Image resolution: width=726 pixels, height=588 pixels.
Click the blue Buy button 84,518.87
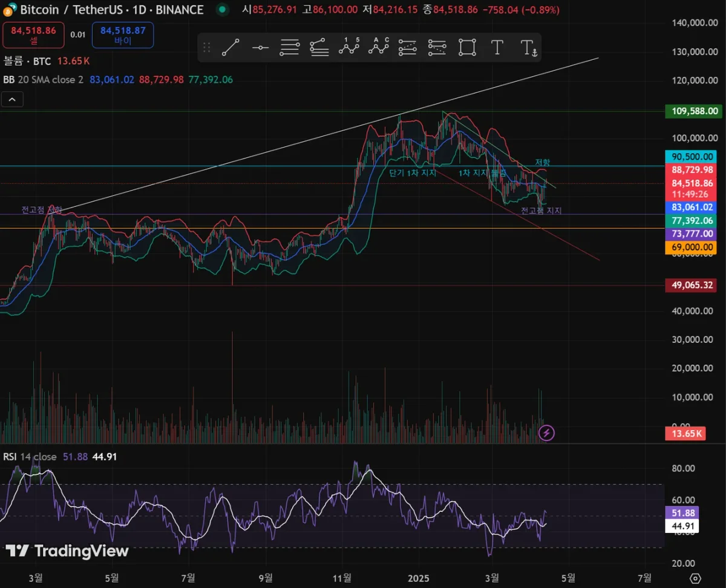pos(123,35)
